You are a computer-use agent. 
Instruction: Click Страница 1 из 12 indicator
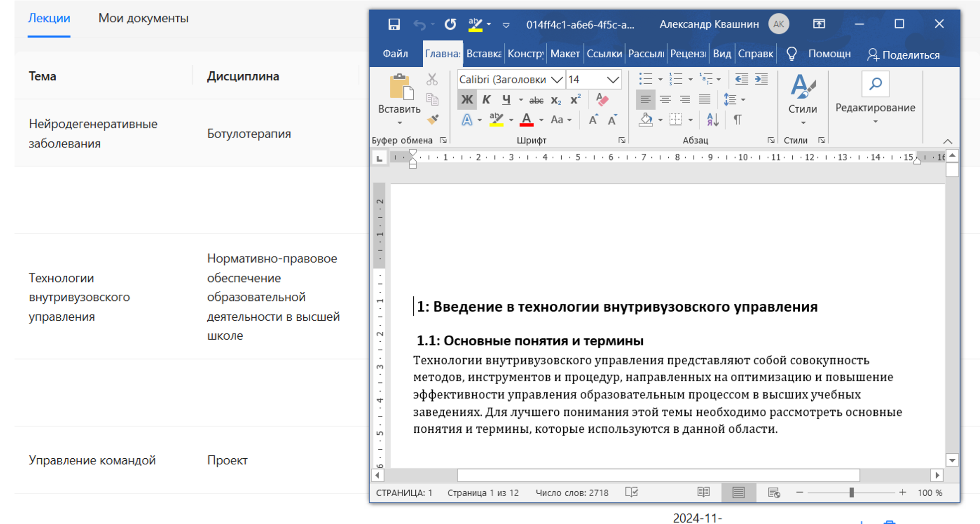pos(483,493)
